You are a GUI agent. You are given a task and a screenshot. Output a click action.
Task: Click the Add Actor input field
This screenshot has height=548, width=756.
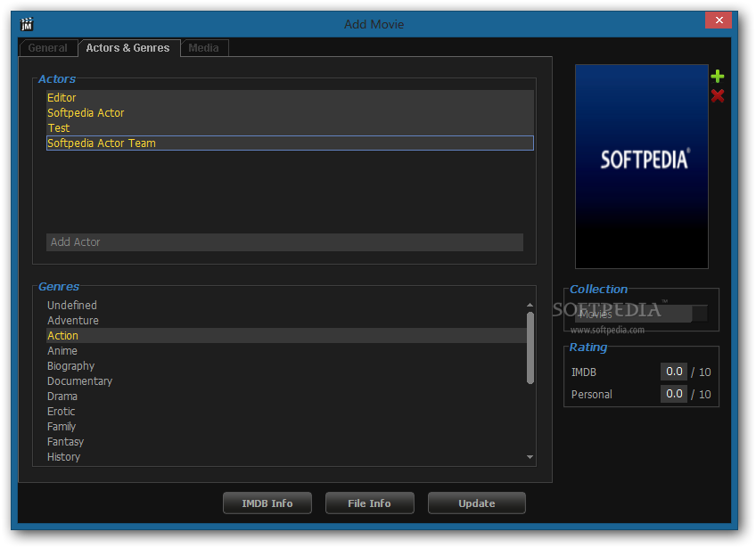(x=284, y=242)
